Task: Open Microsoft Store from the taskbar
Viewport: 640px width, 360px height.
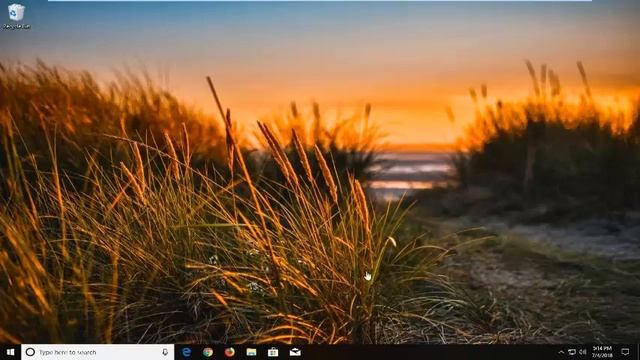Action: (x=273, y=352)
